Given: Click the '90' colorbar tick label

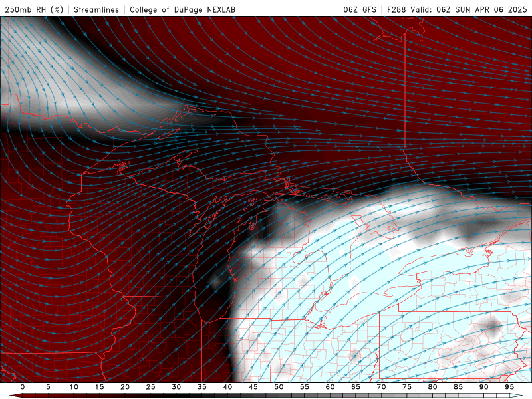Looking at the screenshot, I should 483,387.
